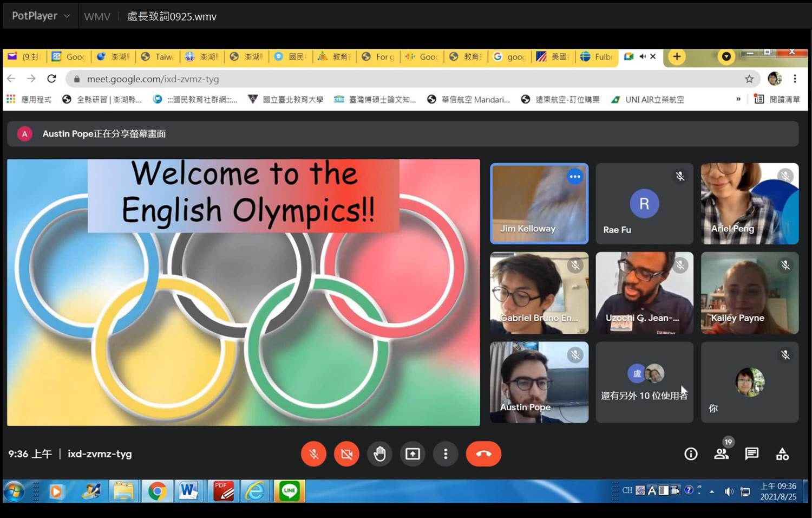Open the taskbar clock 上午 09:36
This screenshot has width=812, height=518.
point(778,491)
